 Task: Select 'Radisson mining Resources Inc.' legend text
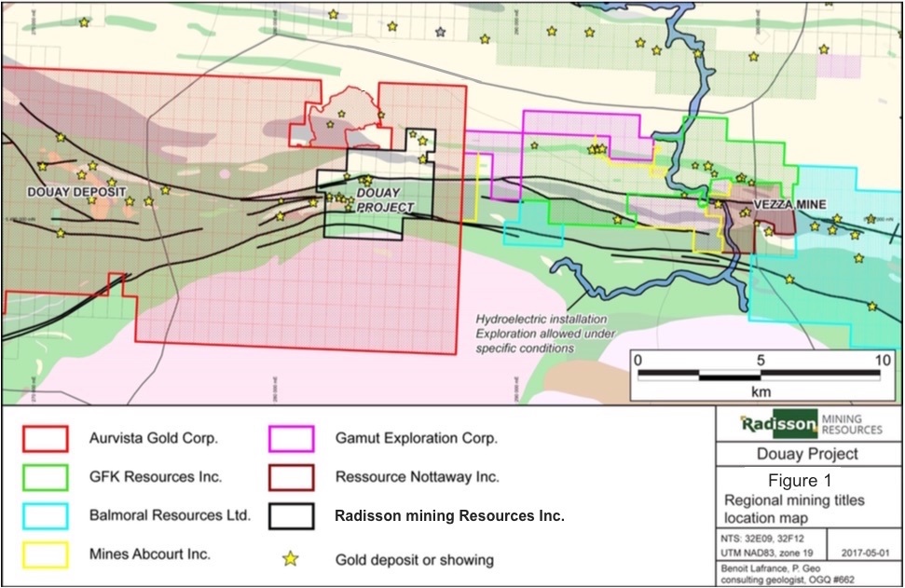pos(449,516)
